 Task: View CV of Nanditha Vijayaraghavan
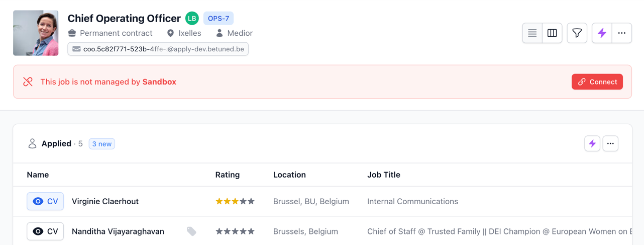click(x=45, y=231)
